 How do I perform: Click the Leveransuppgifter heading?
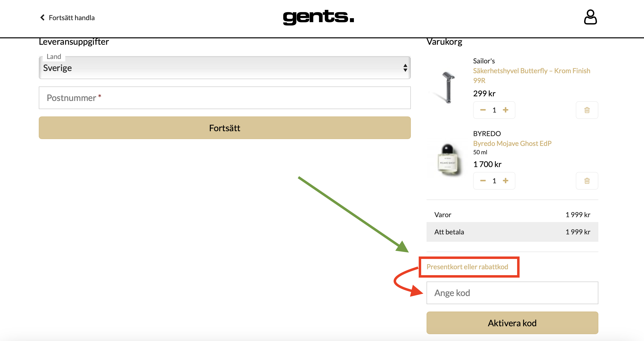point(74,42)
